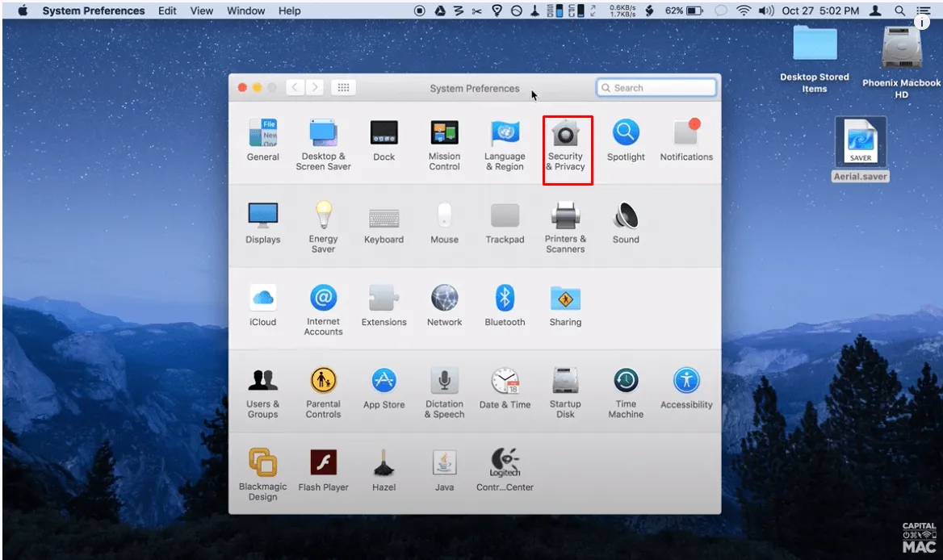
Task: Click the Wi-Fi status icon
Action: pos(744,10)
